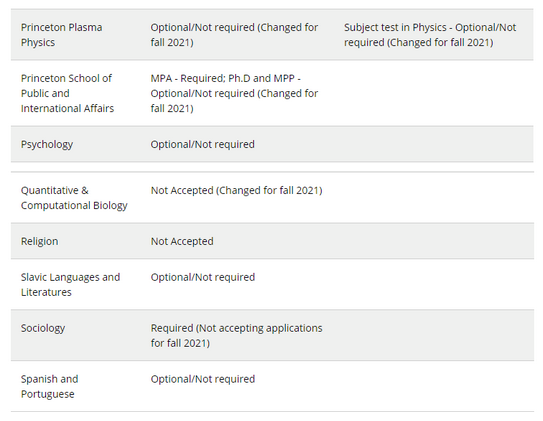Click empty subject test cell in Religion row

pyautogui.click(x=433, y=241)
